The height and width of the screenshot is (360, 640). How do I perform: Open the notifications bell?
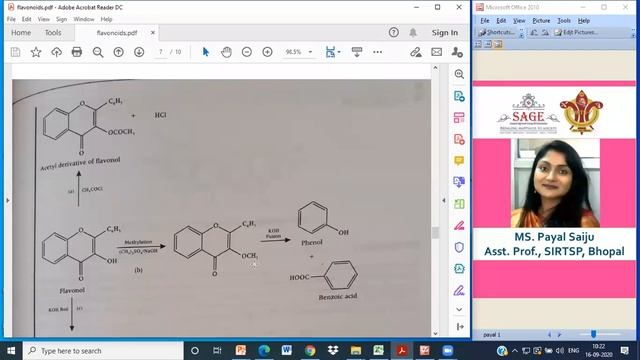[x=413, y=32]
